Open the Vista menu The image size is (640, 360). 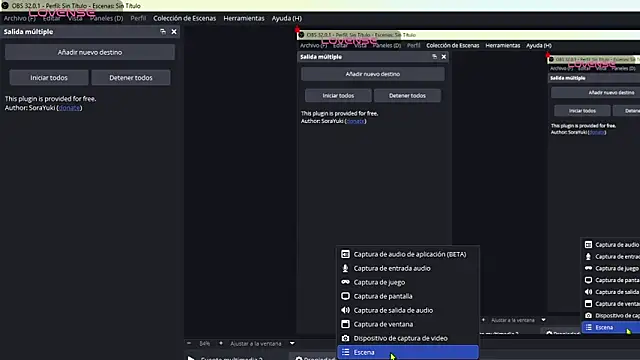tap(75, 18)
